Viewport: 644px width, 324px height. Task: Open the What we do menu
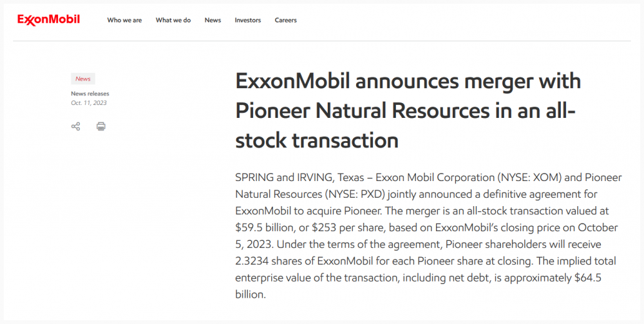(x=173, y=20)
